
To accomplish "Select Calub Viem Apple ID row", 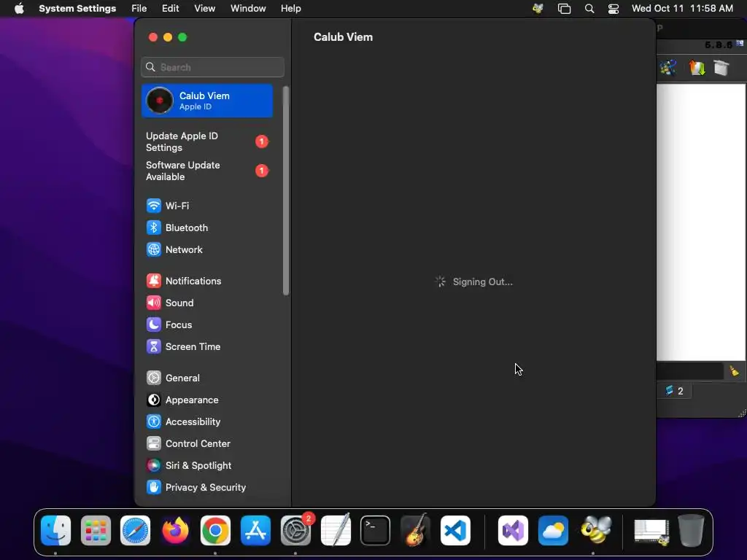I will (206, 101).
